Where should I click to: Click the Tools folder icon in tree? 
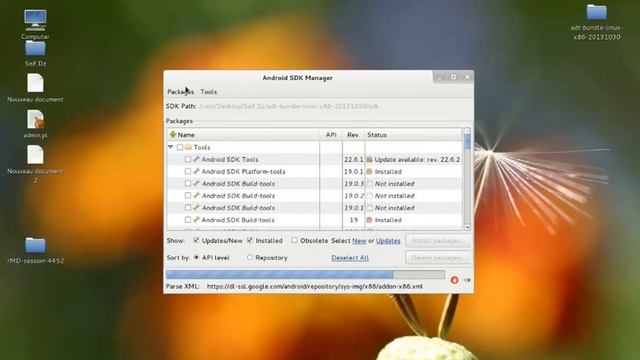[x=188, y=147]
